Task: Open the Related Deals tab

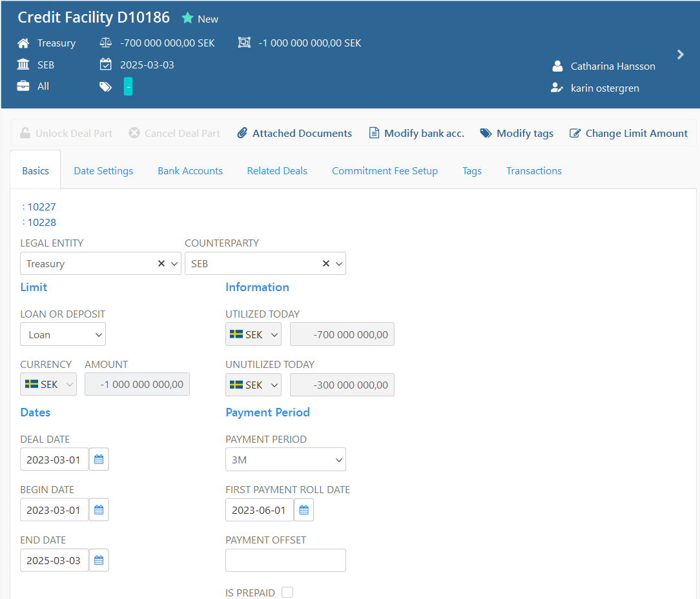Action: click(x=277, y=170)
